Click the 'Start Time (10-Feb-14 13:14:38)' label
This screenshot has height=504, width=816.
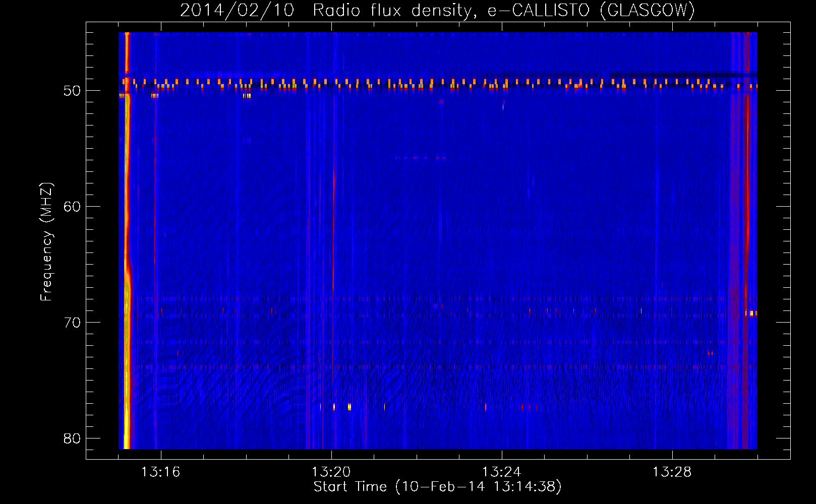coord(437,487)
